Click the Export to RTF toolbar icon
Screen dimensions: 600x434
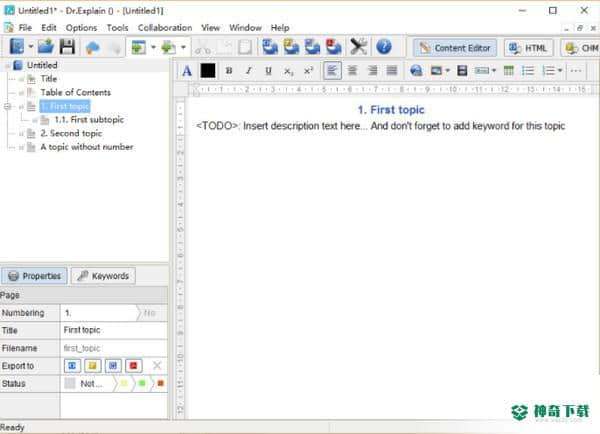312,47
